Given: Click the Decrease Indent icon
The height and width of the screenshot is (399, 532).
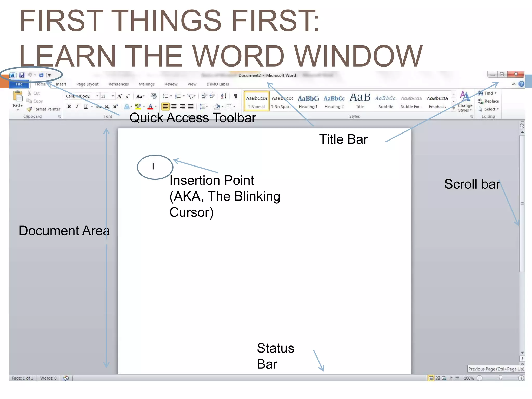Looking at the screenshot, I should point(204,96).
